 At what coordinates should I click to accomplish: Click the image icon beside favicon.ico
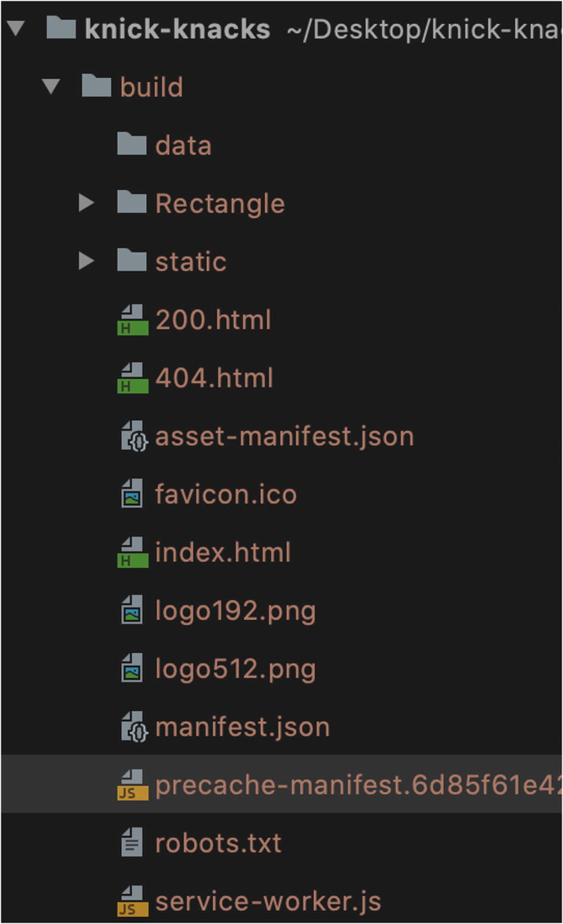tap(132, 495)
